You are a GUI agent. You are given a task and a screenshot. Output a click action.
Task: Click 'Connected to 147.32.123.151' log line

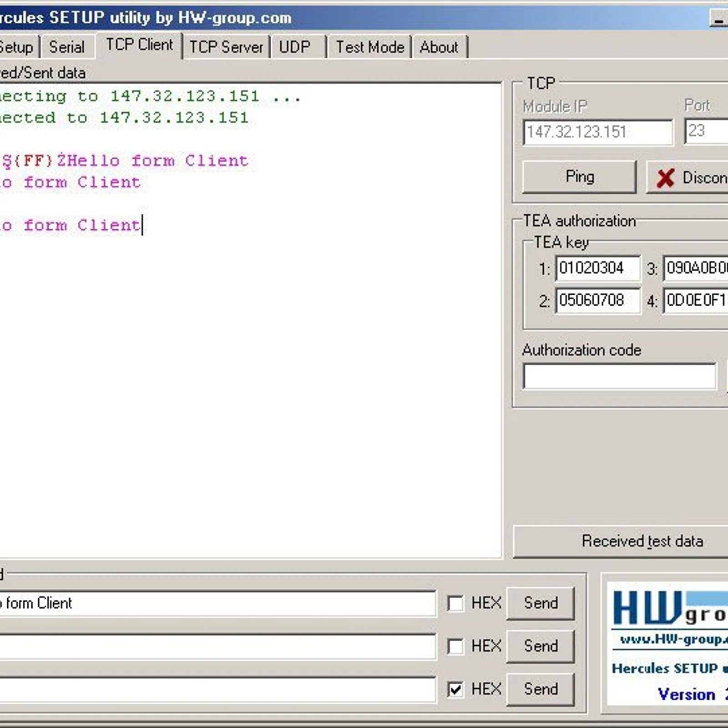124,118
